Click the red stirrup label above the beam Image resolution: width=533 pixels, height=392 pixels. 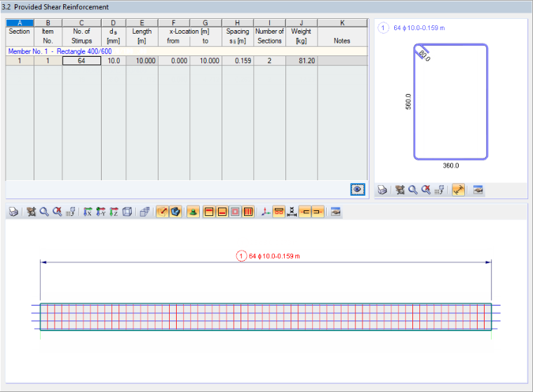tap(268, 256)
